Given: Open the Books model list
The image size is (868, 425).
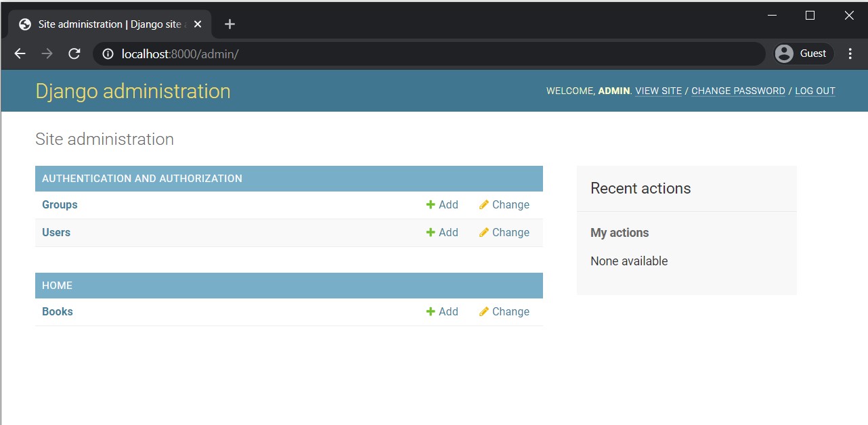Looking at the screenshot, I should tap(58, 312).
